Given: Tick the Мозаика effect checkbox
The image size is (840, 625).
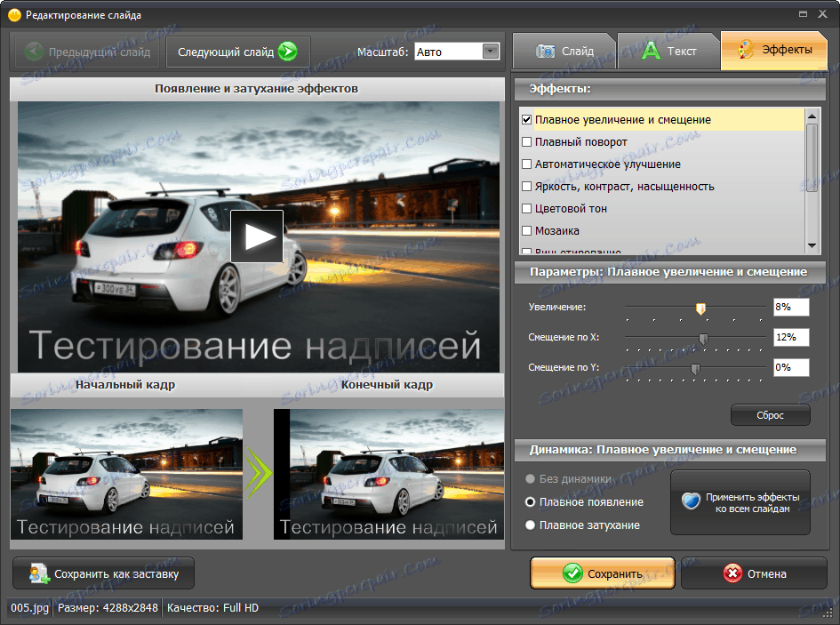Looking at the screenshot, I should (527, 231).
